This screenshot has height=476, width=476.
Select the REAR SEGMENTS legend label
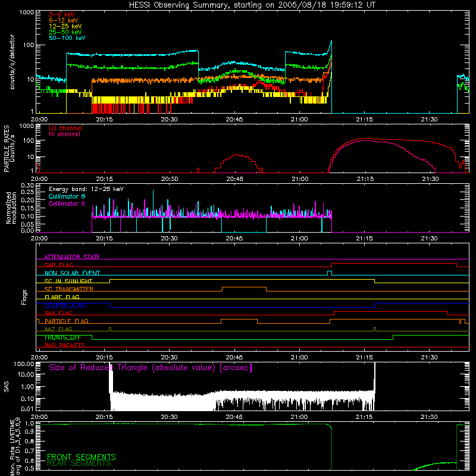coord(79,464)
